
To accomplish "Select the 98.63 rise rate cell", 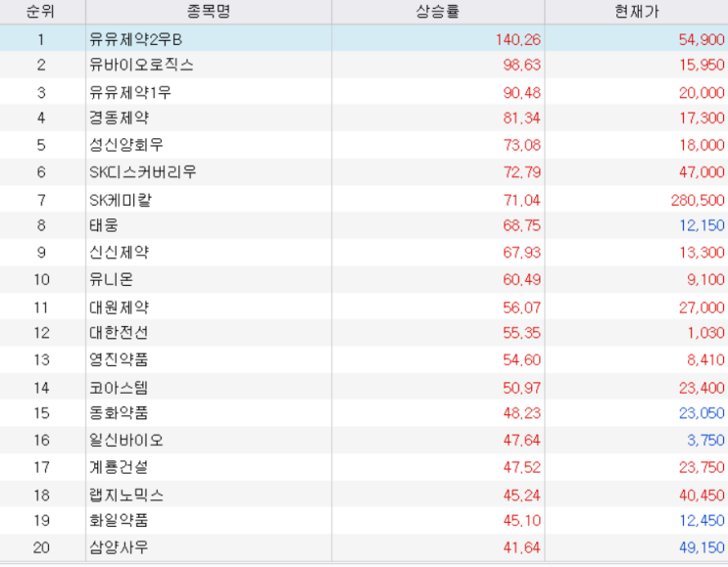I will click(x=522, y=65).
